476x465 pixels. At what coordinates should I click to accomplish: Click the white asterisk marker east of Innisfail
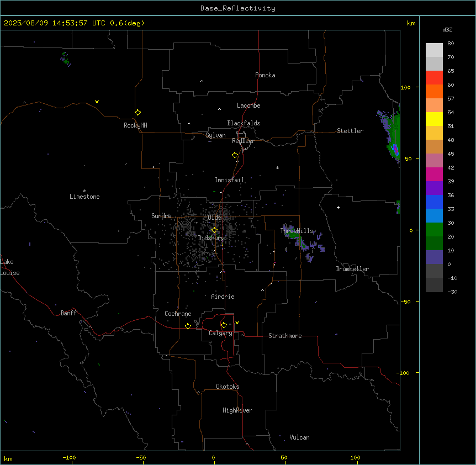click(x=277, y=167)
